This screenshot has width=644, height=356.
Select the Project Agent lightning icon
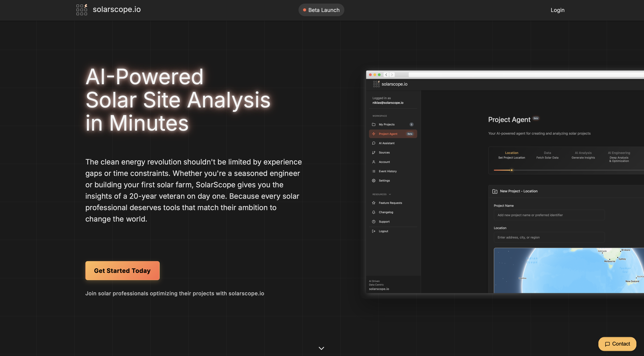pyautogui.click(x=374, y=134)
